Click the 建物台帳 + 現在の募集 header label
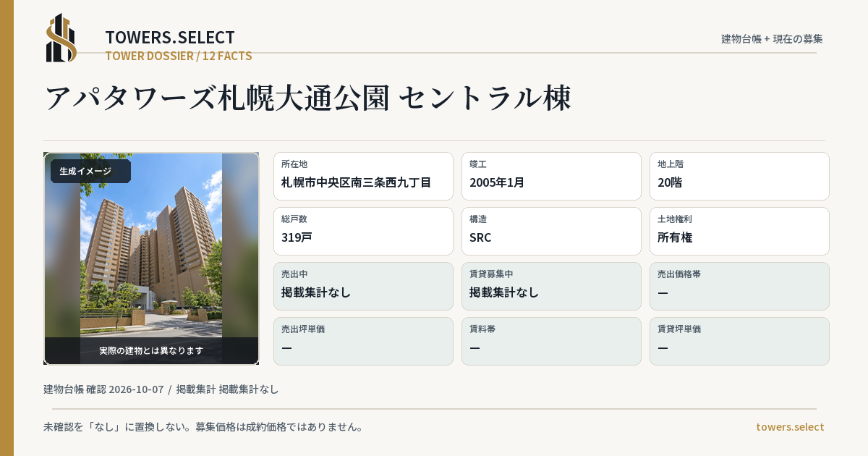868x456 pixels. click(x=772, y=39)
